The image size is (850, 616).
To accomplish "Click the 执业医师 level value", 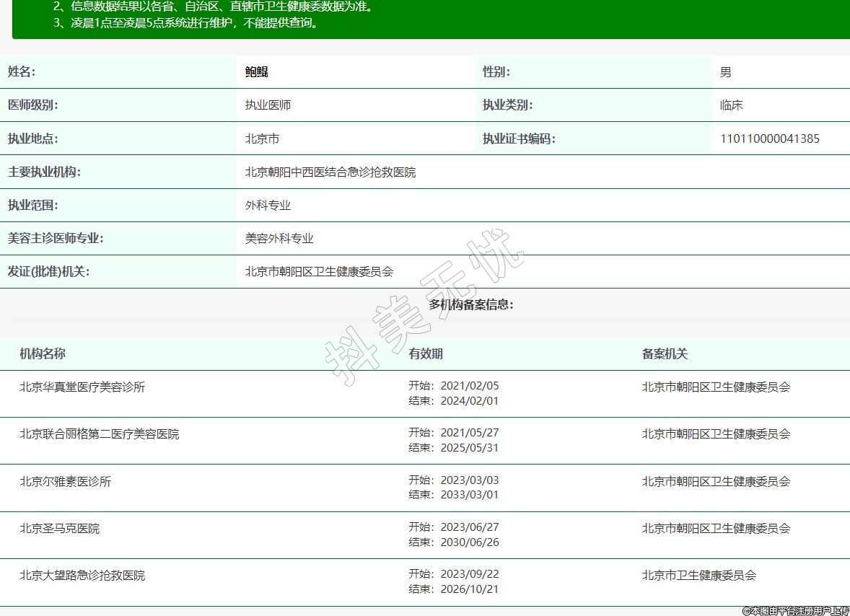I will (x=268, y=105).
